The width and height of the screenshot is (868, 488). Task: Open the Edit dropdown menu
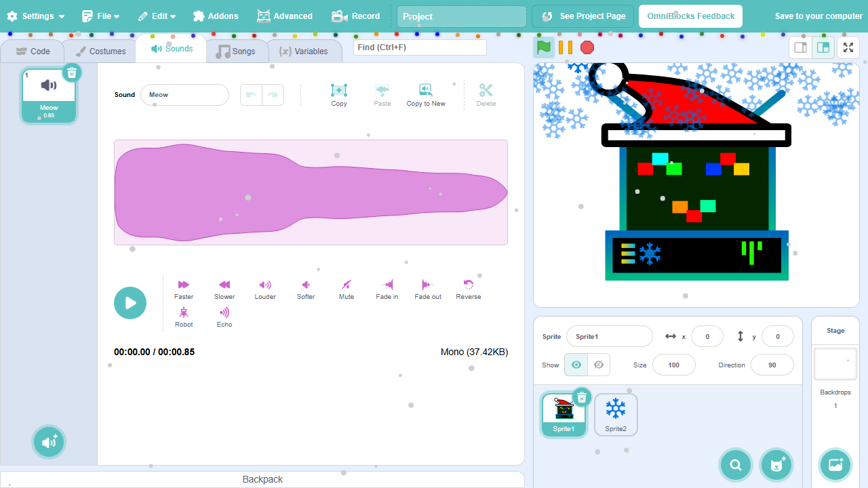point(157,16)
